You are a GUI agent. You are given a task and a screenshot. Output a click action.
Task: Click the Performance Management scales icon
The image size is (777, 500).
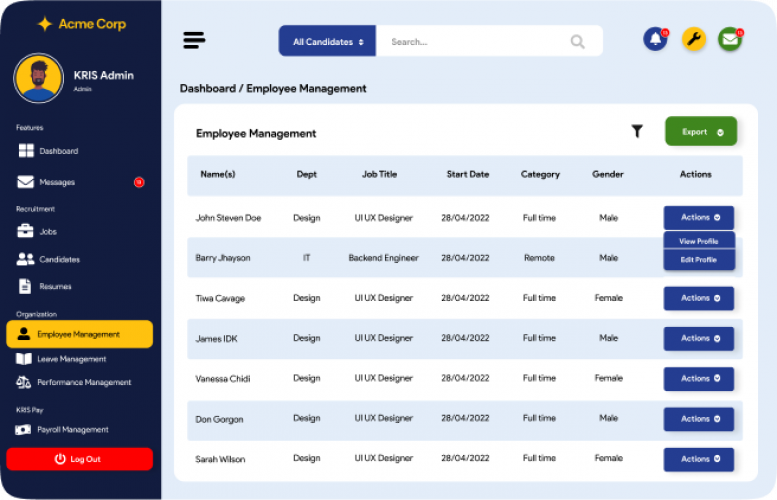tap(23, 382)
